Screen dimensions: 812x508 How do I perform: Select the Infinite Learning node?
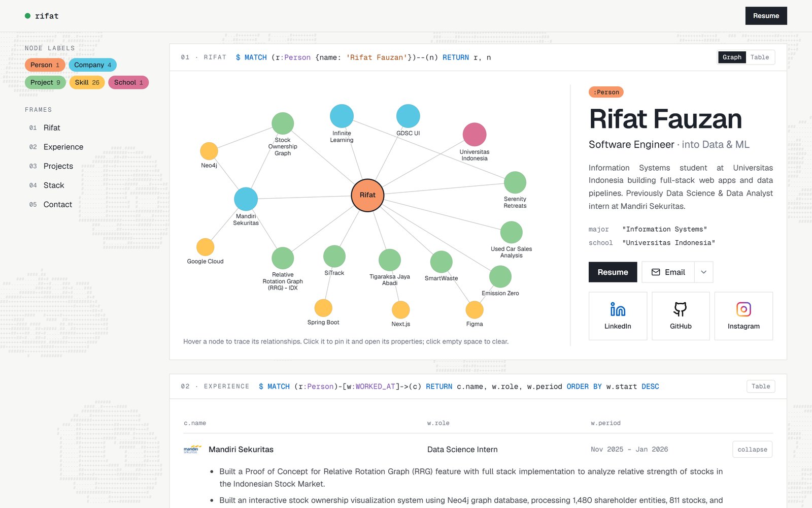[x=342, y=116]
